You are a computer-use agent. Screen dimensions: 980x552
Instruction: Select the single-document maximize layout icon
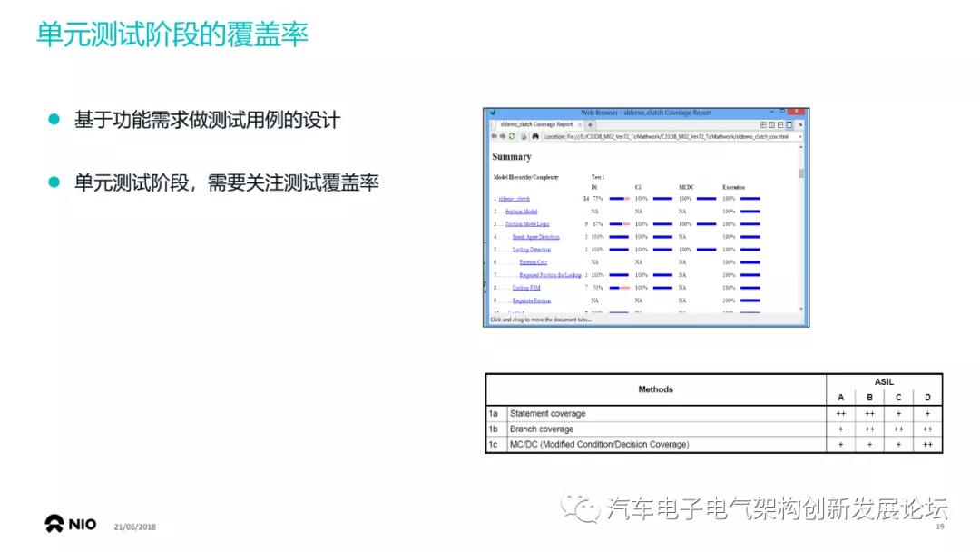789,125
